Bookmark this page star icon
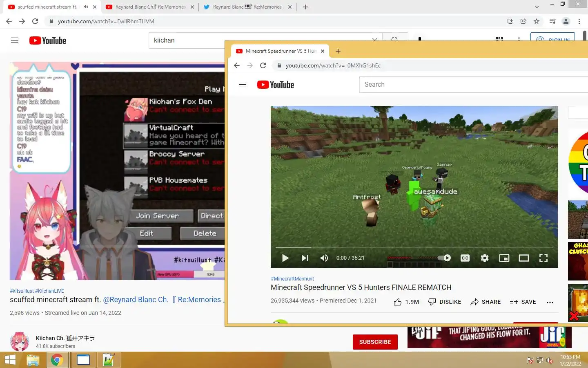588x368 pixels. tap(537, 21)
